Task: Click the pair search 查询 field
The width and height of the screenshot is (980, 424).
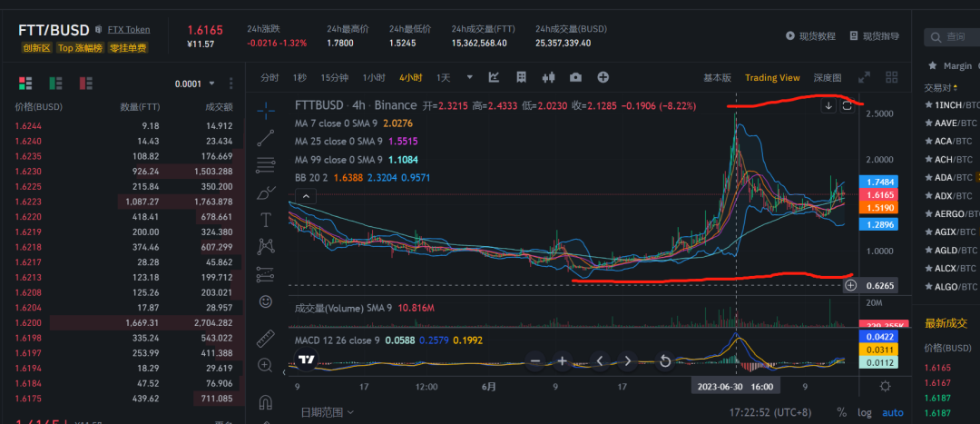Action: pos(953,37)
